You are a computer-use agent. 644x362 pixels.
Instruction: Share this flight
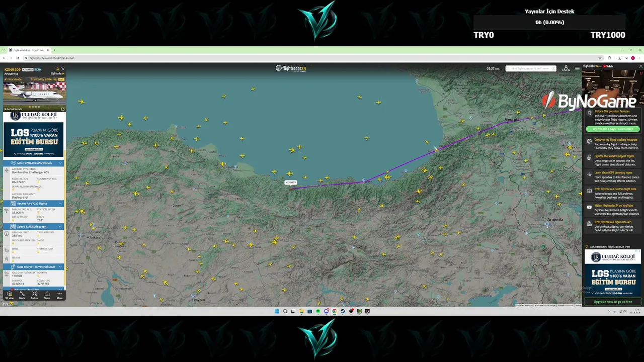[47, 295]
